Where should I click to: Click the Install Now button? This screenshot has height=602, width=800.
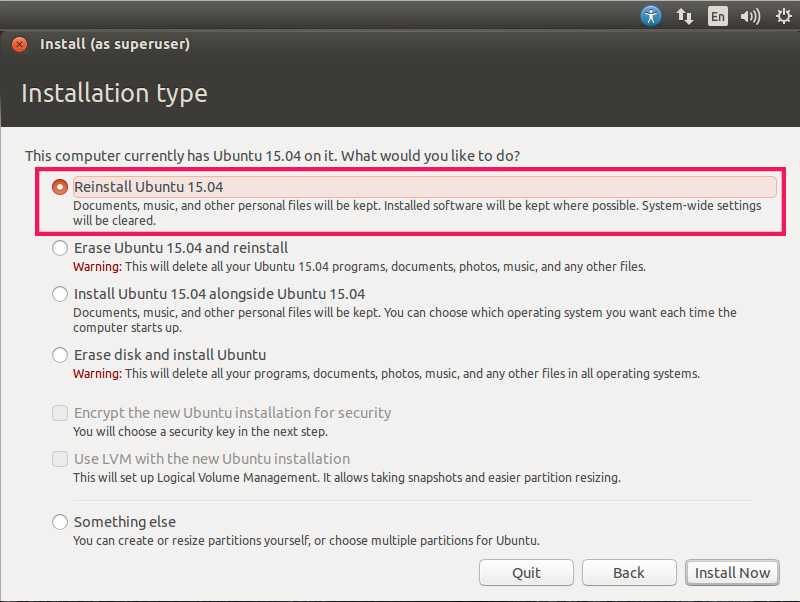point(732,572)
